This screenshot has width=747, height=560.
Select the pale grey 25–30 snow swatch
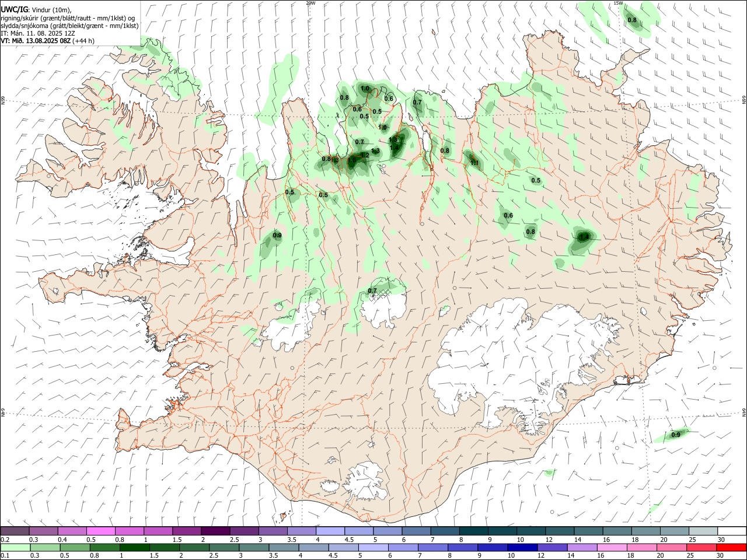[x=703, y=531]
